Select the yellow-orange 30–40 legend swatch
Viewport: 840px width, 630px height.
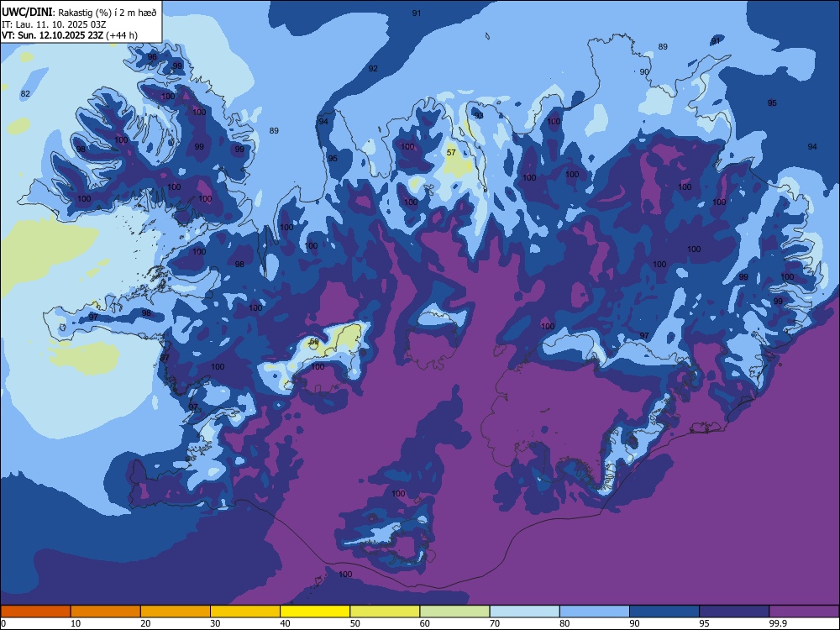pyautogui.click(x=245, y=612)
